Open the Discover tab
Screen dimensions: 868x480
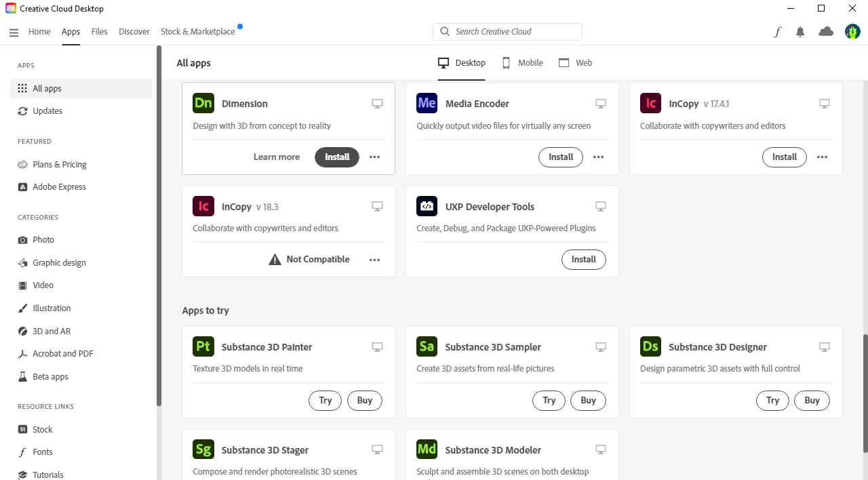click(x=134, y=32)
